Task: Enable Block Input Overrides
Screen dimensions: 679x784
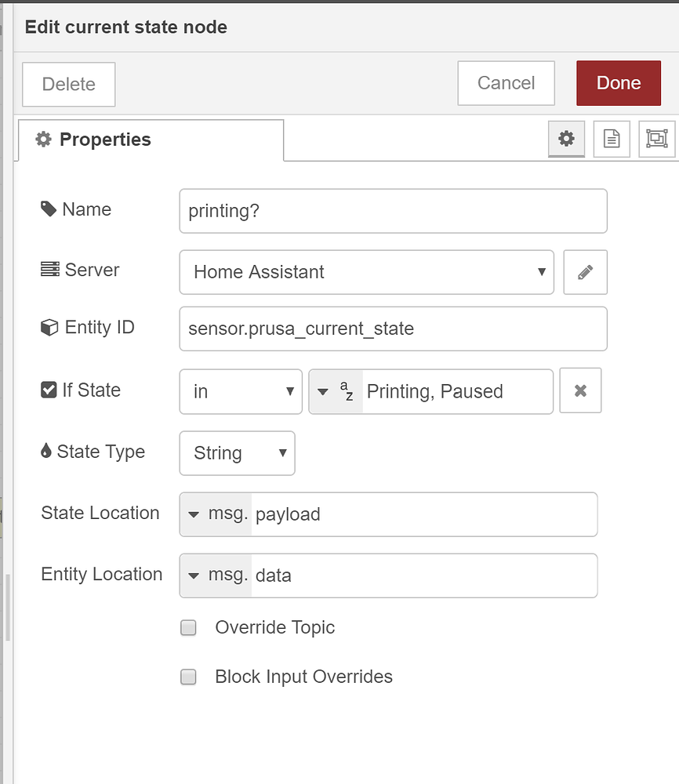Action: (188, 677)
